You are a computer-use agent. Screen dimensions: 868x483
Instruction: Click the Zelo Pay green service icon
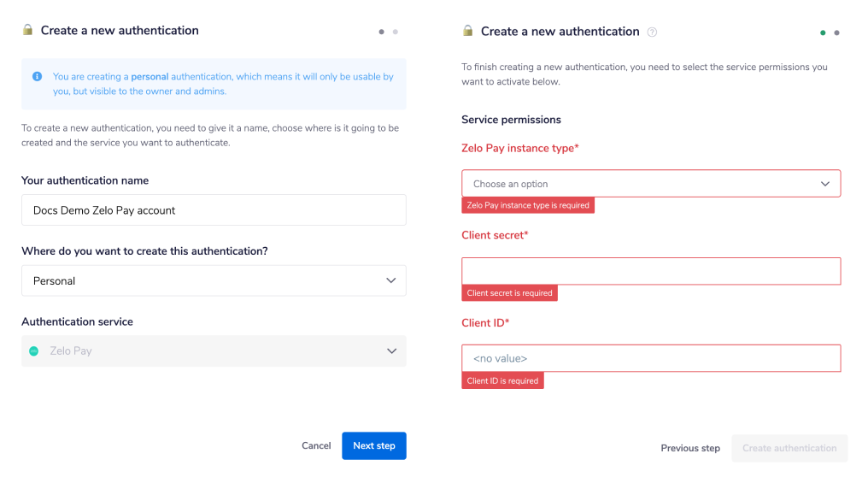(34, 350)
